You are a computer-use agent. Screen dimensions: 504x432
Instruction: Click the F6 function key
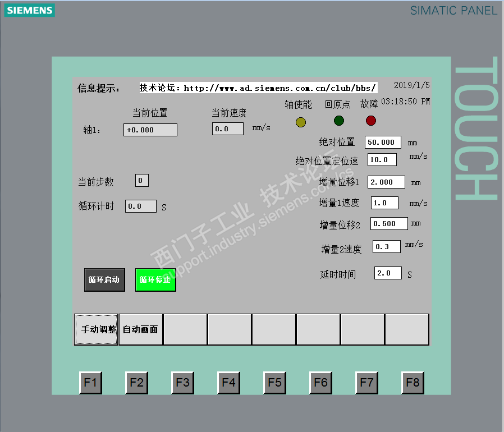pos(320,383)
